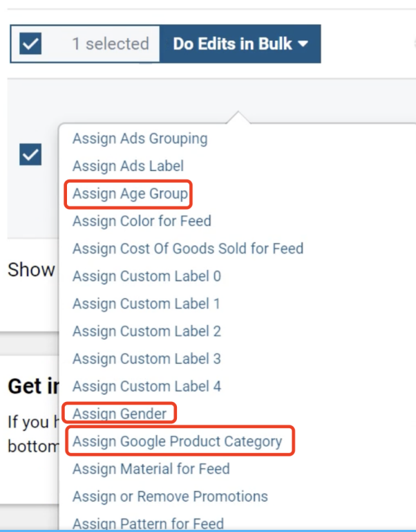
Task: Open Assign Google Product Category
Action: pyautogui.click(x=178, y=441)
